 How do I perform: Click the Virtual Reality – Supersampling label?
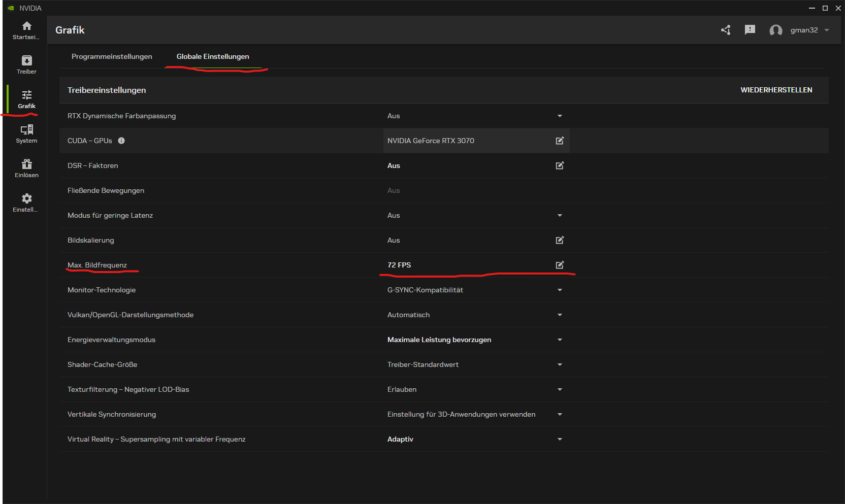156,439
